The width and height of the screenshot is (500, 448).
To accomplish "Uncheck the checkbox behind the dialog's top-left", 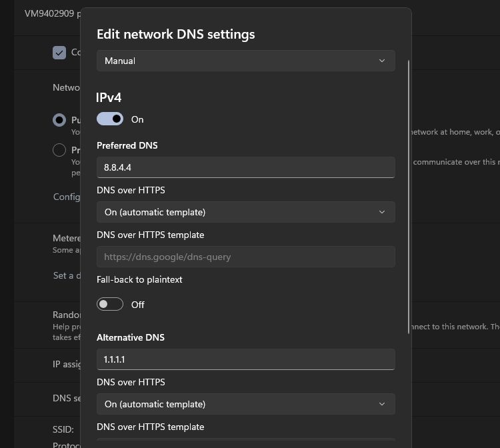I will [59, 53].
